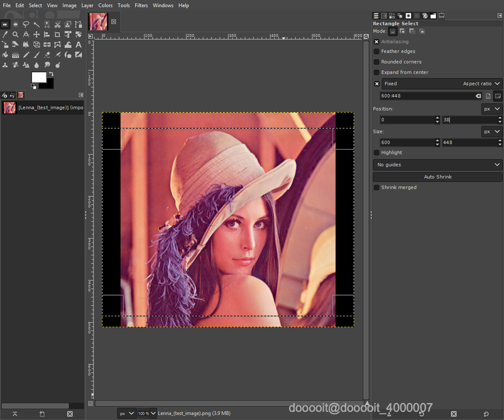504x420 pixels.
Task: Select the Fuzzy Select magic wand tool
Action: pyautogui.click(x=36, y=25)
